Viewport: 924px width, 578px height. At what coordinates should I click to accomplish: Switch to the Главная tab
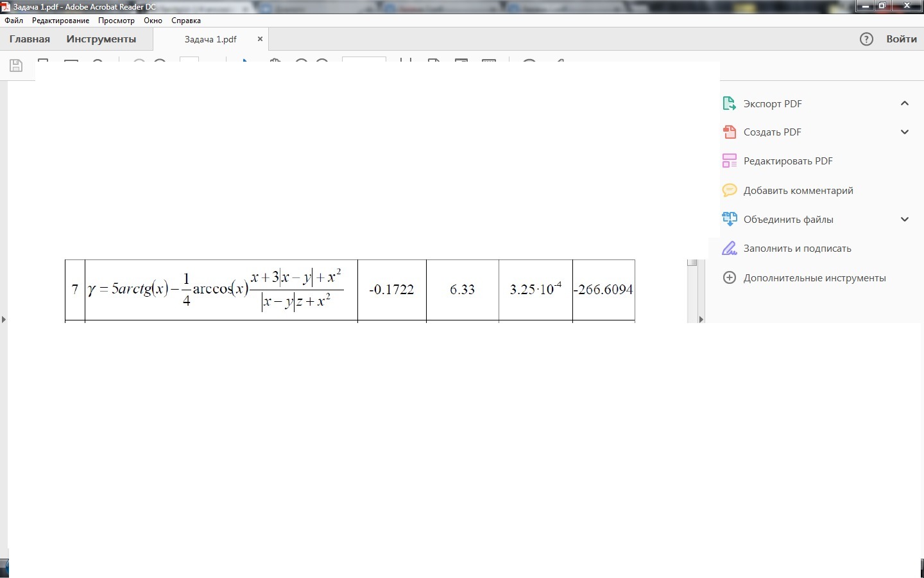click(x=30, y=39)
